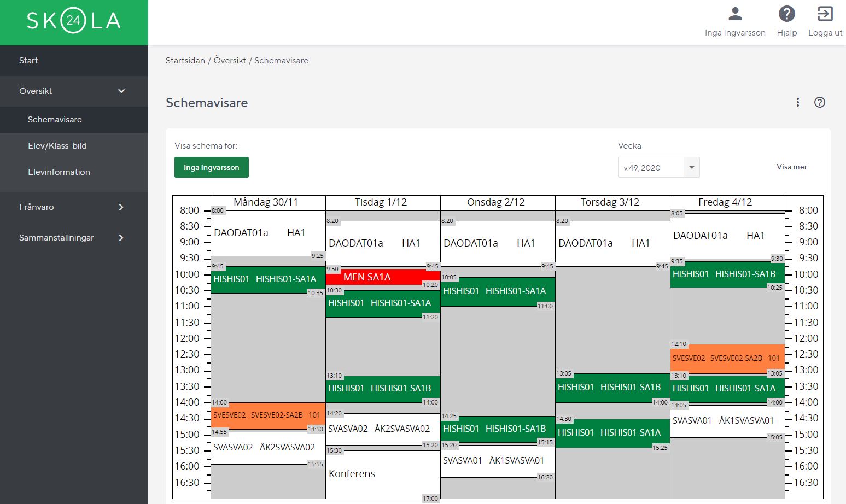Click the Logga ut icon

(x=825, y=14)
